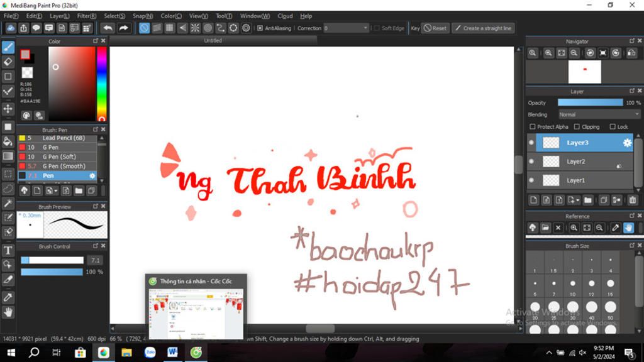The height and width of the screenshot is (362, 644).
Task: Open Layer3 settings gear
Action: click(627, 143)
